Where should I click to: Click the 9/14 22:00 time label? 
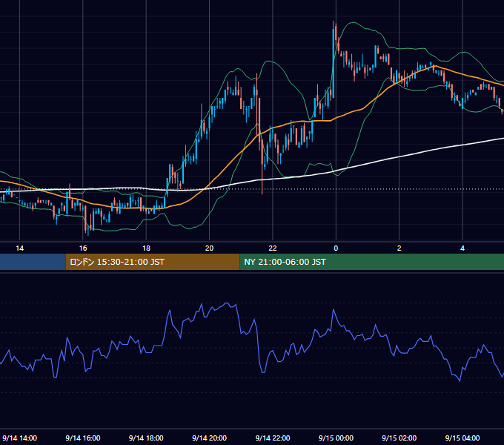coord(273,438)
